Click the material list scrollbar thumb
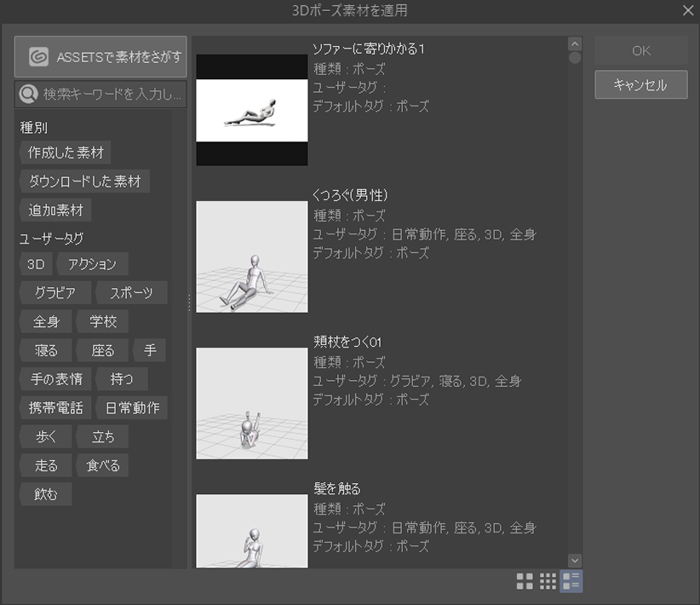 (575, 58)
